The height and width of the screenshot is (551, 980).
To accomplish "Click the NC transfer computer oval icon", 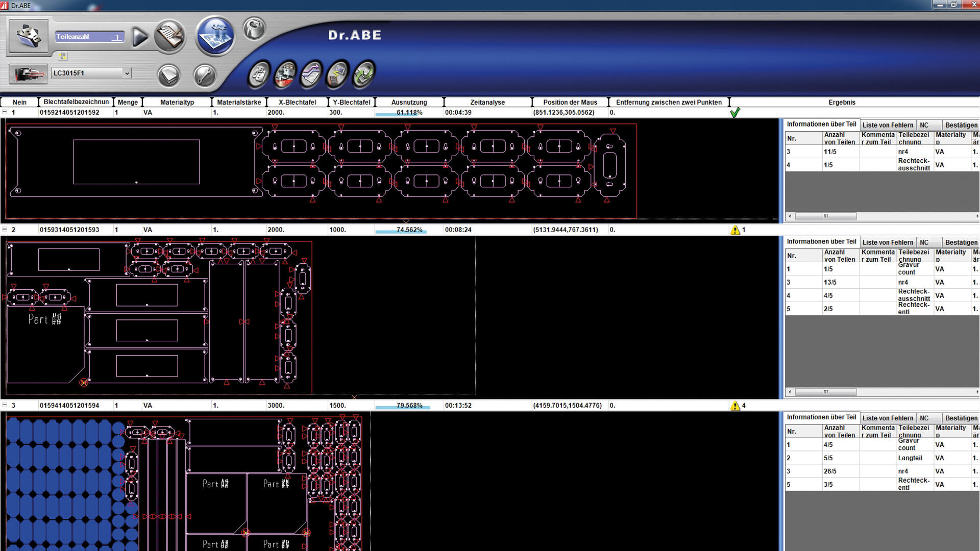I will 338,74.
